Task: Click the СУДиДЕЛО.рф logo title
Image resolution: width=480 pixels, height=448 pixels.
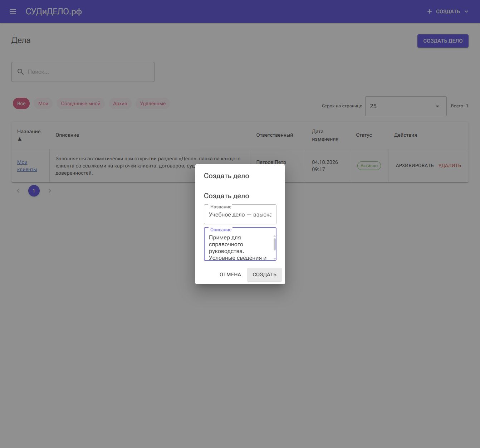Action: (54, 11)
